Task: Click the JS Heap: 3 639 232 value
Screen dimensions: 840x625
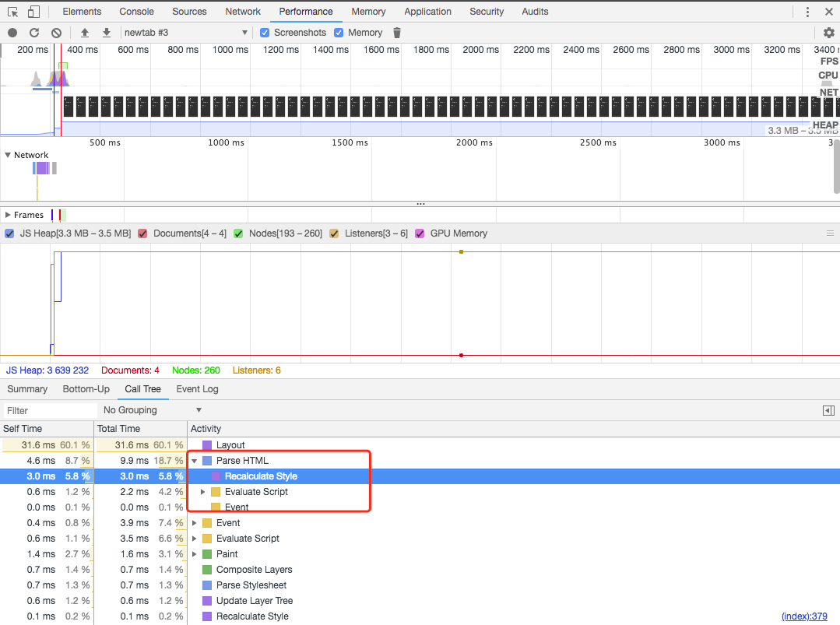Action: tap(47, 370)
